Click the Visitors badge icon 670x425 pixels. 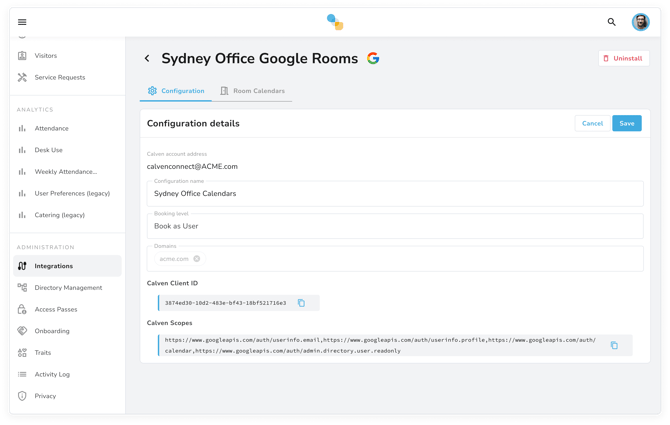[x=22, y=56]
